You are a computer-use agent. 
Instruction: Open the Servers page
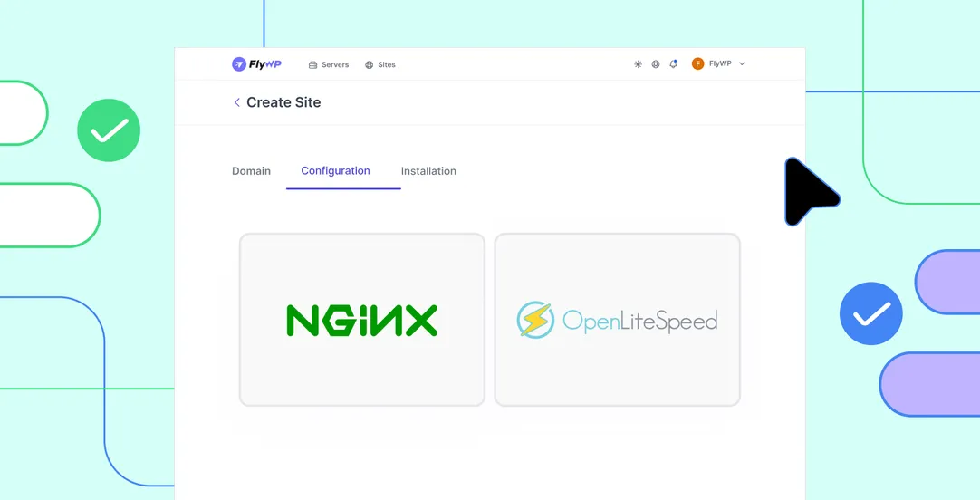(x=329, y=64)
